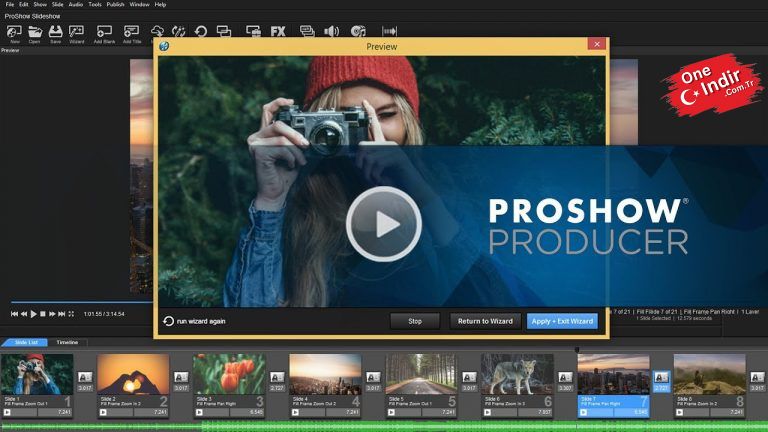768x432 pixels.
Task: Open the Show menu
Action: 40,4
